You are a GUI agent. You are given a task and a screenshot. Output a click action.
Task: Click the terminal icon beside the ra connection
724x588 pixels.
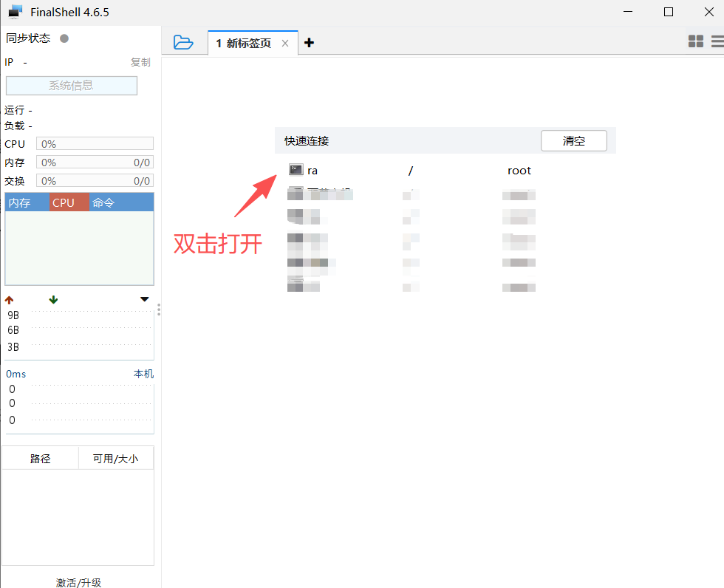point(296,170)
